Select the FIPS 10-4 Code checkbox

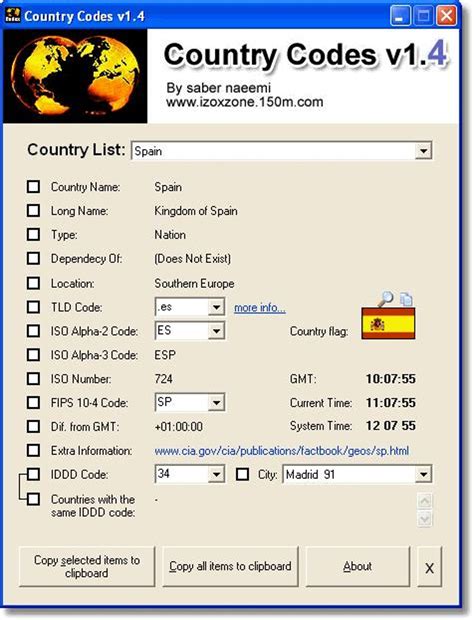(x=34, y=403)
